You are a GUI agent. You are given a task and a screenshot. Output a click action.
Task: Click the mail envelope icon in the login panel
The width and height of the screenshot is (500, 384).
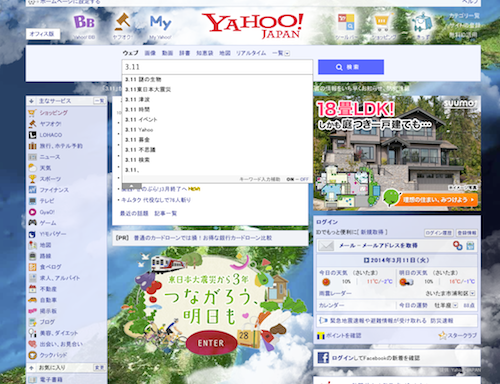pos(326,246)
